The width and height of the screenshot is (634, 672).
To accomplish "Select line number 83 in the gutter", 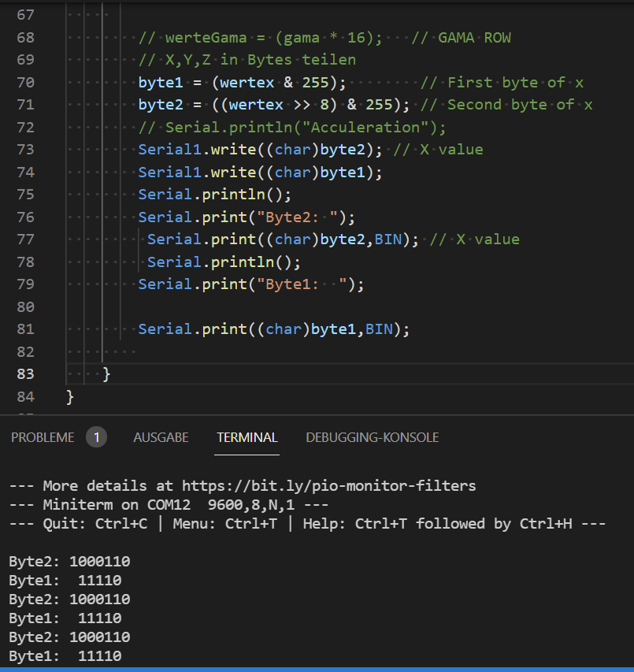I will pos(25,373).
